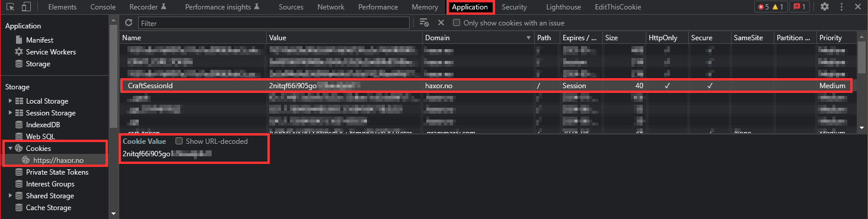Switch to the Network tab
The width and height of the screenshot is (868, 219).
[331, 7]
